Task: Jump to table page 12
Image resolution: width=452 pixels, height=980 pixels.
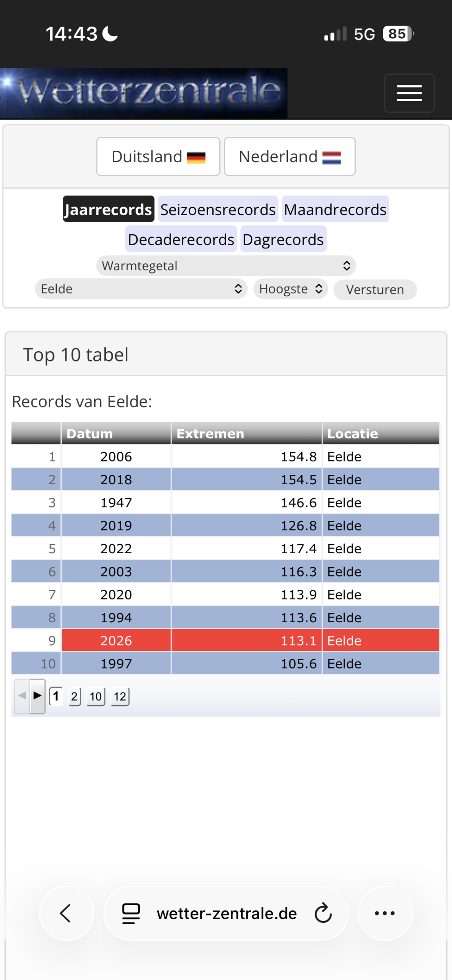Action: pos(120,696)
